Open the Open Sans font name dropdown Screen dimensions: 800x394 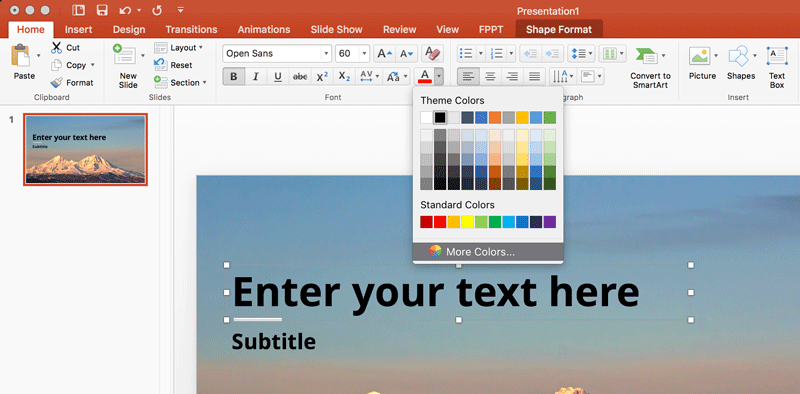point(326,54)
